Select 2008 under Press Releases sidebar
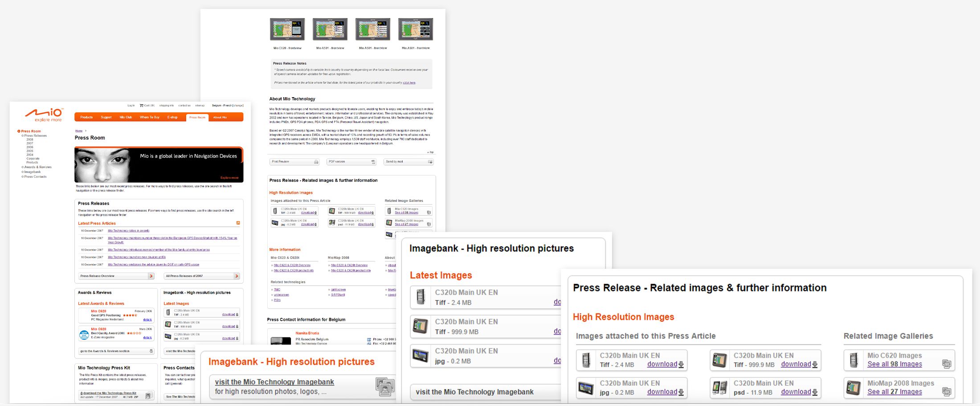Screen dimensions: 980x406 [x=30, y=139]
